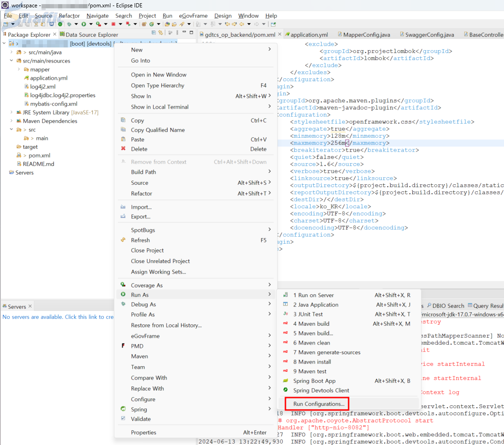Image resolution: width=504 pixels, height=445 pixels.
Task: Open Debug As submenu in context menu
Action: click(196, 304)
